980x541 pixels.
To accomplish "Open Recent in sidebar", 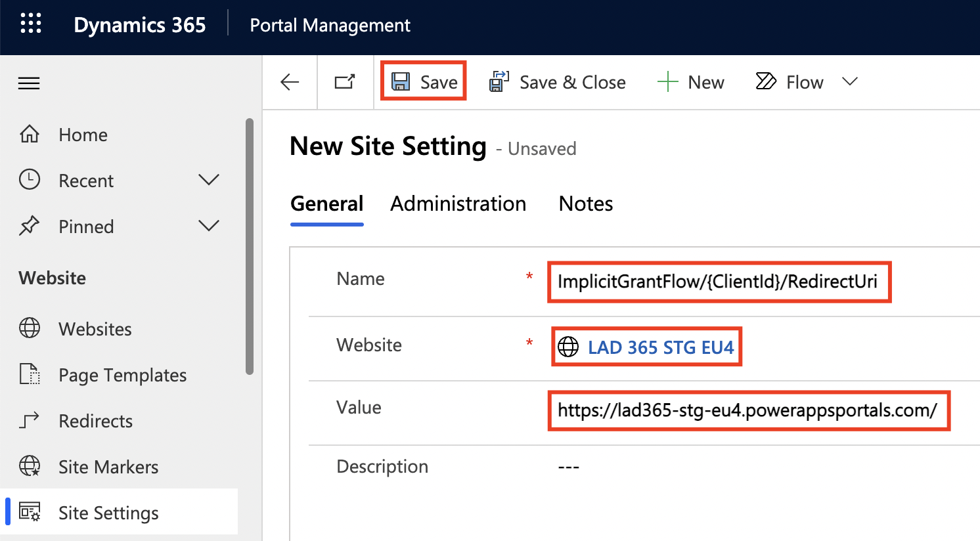I will tap(86, 181).
